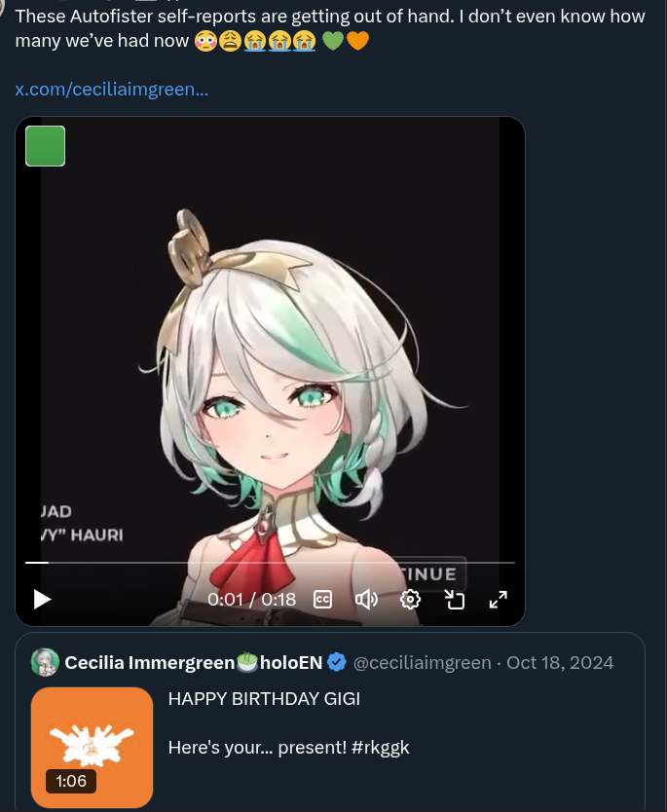Pop out video with picture-in-picture icon

[455, 599]
